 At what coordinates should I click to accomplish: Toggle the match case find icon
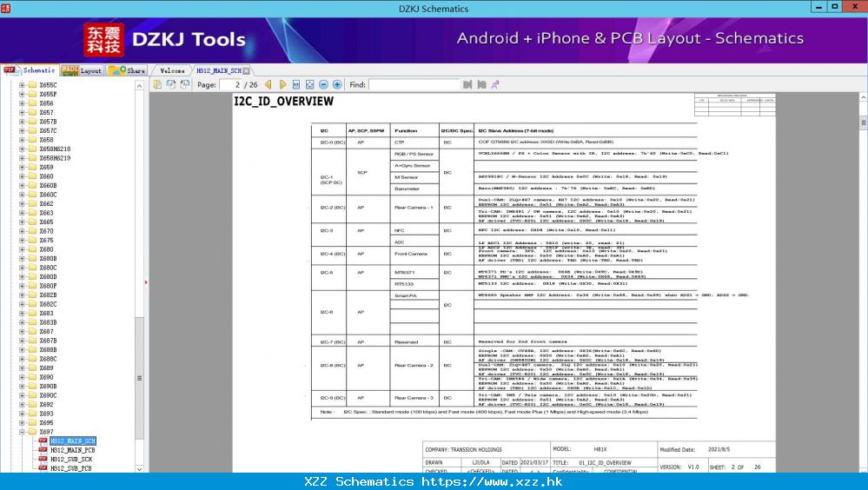click(x=495, y=85)
